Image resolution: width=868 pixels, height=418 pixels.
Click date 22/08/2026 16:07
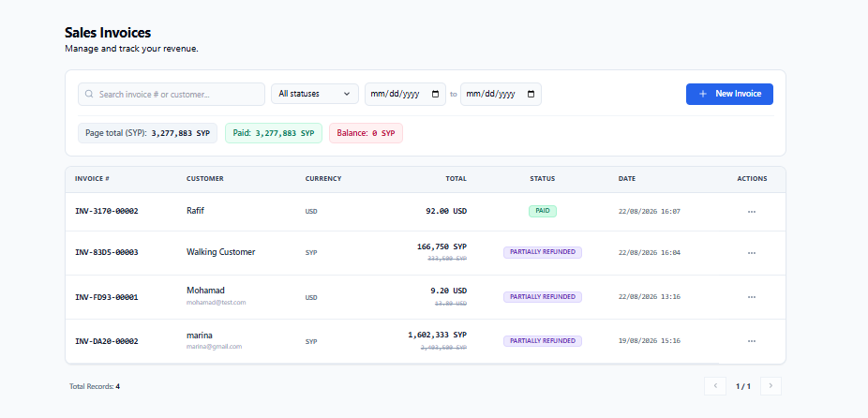650,212
